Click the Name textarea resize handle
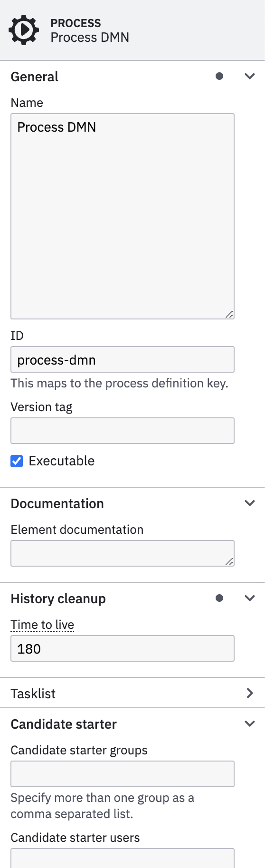 [229, 314]
